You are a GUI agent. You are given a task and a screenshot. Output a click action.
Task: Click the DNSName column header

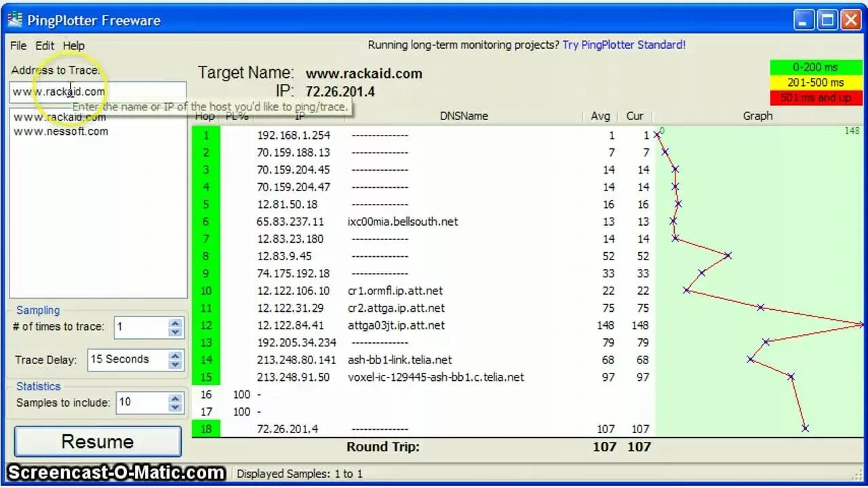(x=464, y=116)
